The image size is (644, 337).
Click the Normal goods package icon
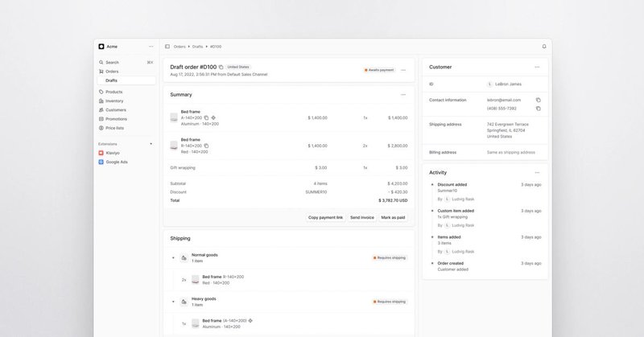(184, 258)
